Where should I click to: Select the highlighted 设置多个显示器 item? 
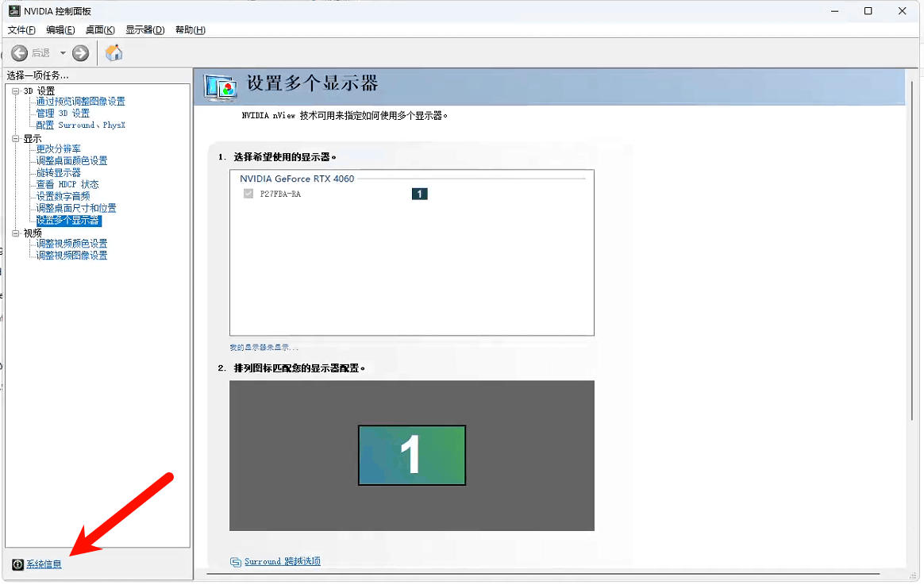coord(68,221)
